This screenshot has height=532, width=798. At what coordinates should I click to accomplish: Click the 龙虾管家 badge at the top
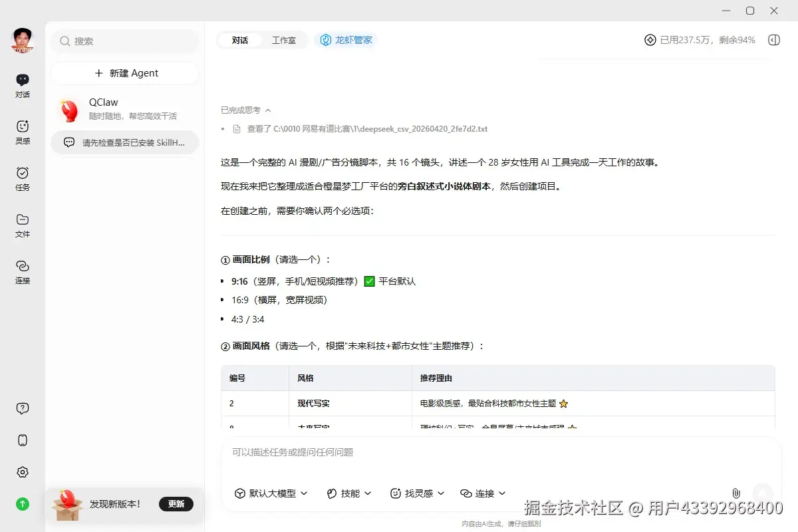(345, 40)
